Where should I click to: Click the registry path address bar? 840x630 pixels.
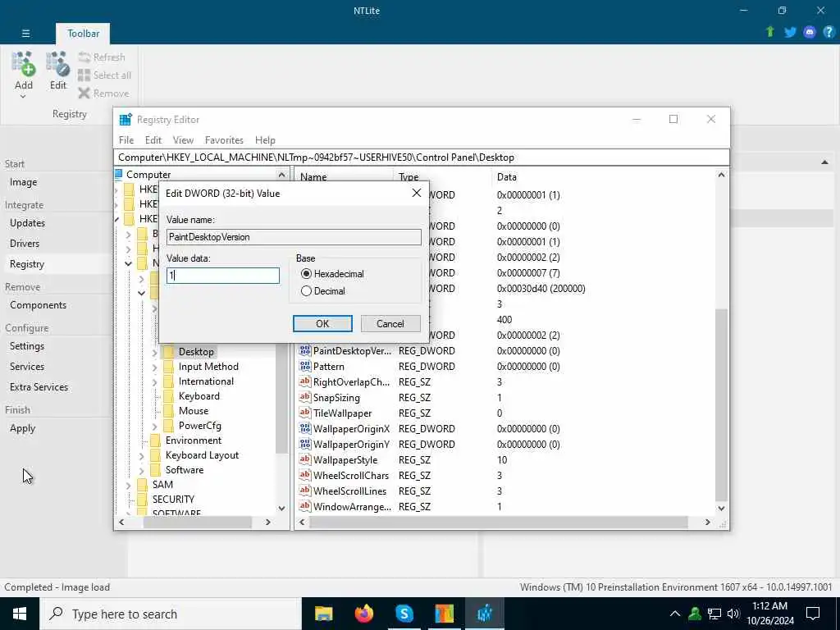click(421, 157)
